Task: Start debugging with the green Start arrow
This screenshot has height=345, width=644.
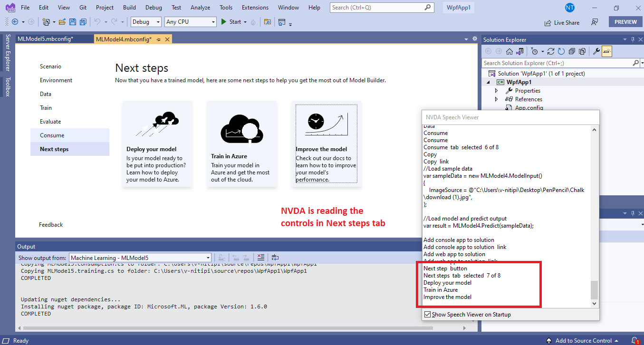Action: 223,21
